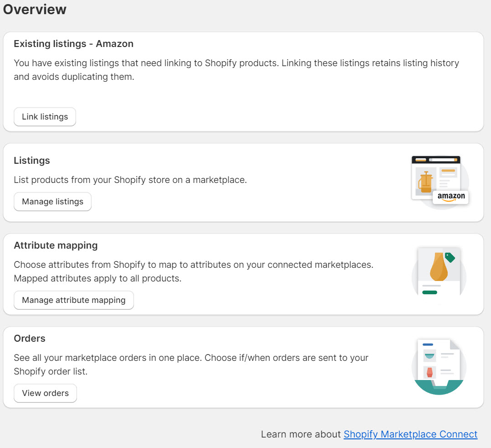This screenshot has width=491, height=448.
Task: Click the orange vase attribute illustration
Action: click(439, 267)
